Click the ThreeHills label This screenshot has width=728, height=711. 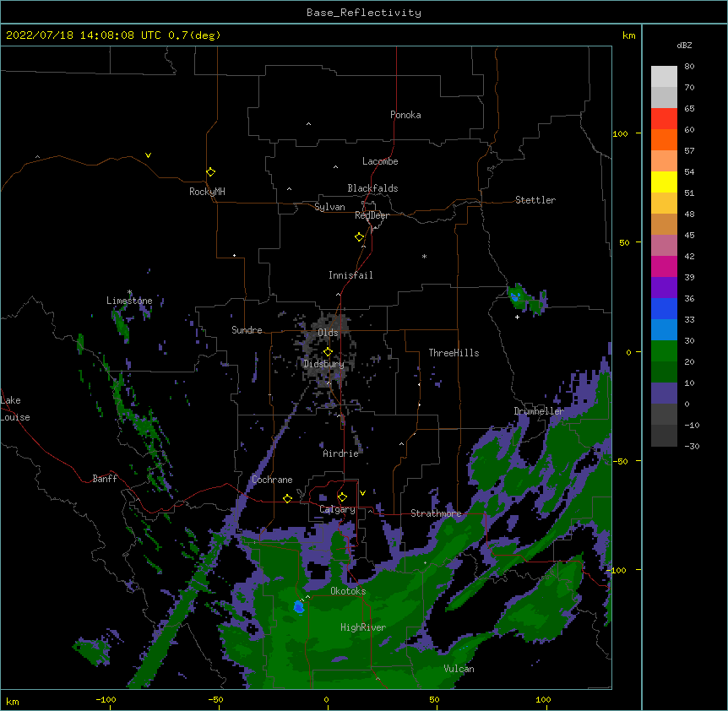(454, 353)
